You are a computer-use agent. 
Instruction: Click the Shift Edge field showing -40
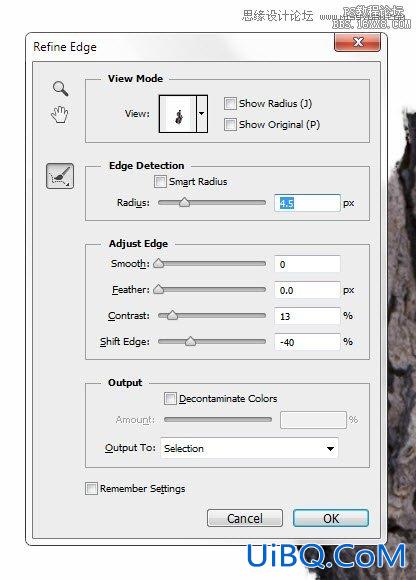(x=307, y=342)
